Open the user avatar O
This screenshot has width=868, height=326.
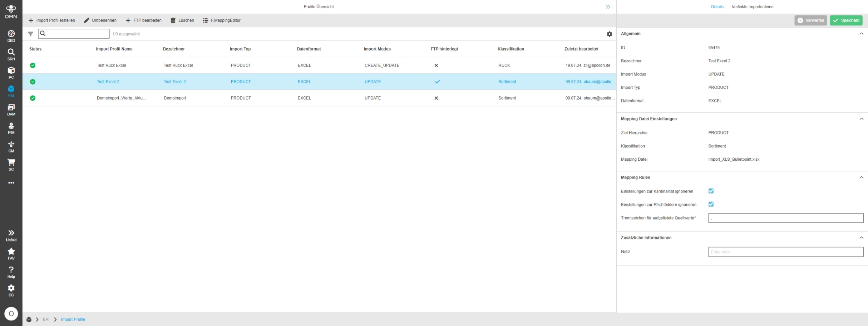11,314
